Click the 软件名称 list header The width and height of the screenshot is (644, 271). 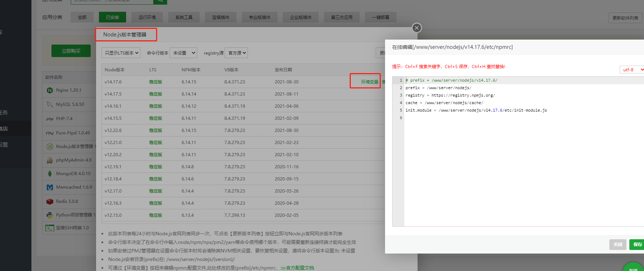pyautogui.click(x=54, y=77)
